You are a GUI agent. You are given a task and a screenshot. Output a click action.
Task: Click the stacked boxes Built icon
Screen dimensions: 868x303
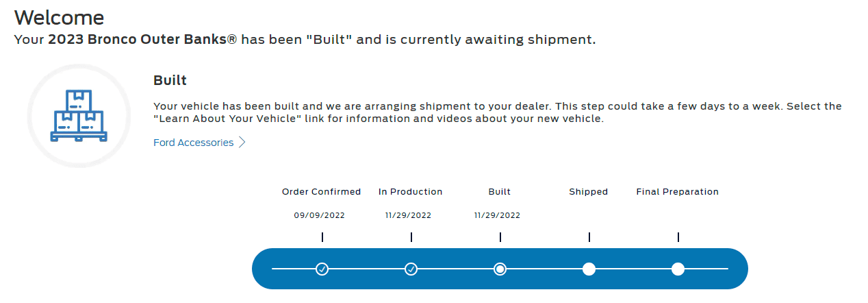pyautogui.click(x=78, y=116)
